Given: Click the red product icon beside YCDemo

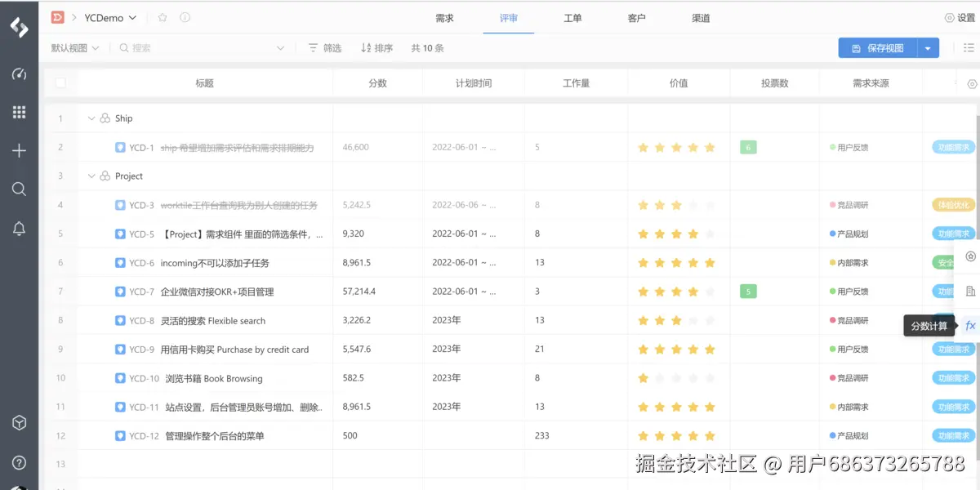Looking at the screenshot, I should tap(57, 17).
